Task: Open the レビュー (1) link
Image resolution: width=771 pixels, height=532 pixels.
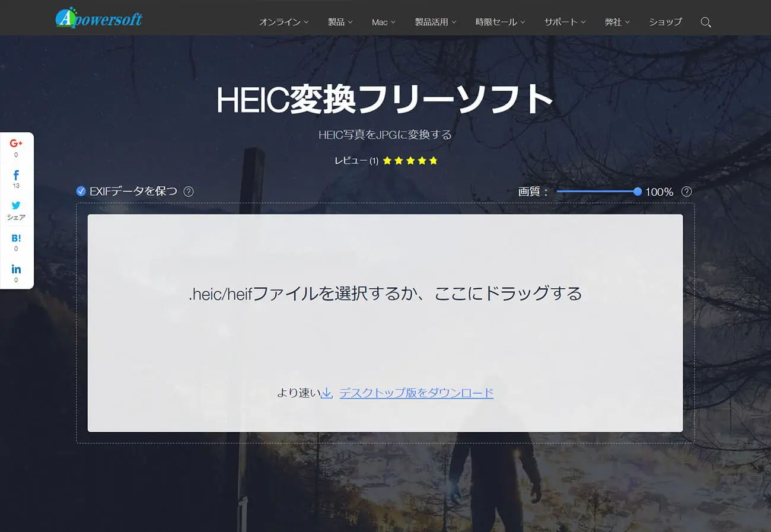Action: (x=356, y=161)
